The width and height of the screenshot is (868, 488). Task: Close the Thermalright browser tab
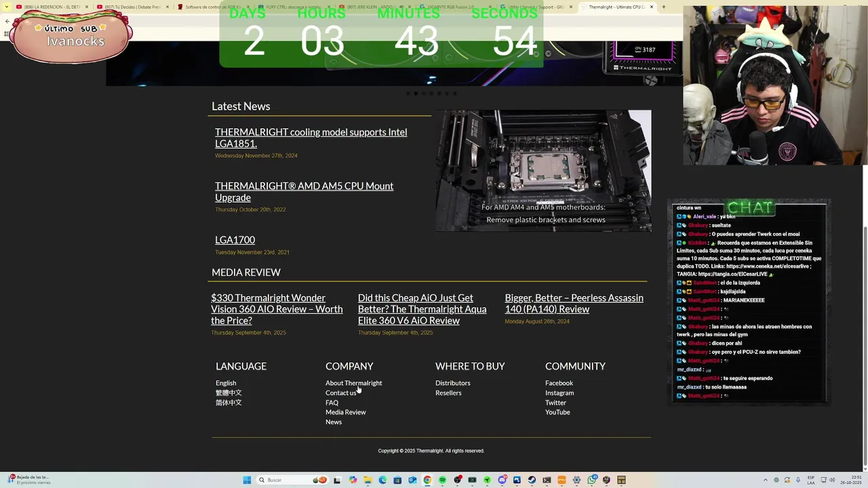pyautogui.click(x=652, y=7)
